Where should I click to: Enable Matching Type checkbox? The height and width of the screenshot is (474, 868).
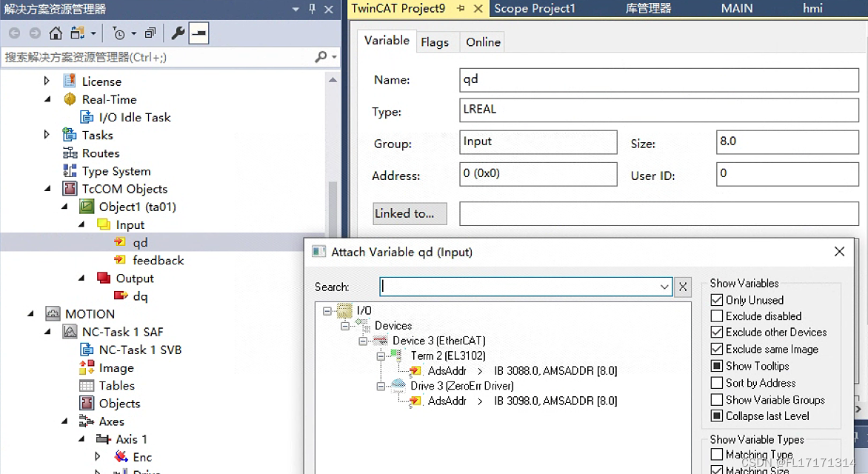click(716, 454)
